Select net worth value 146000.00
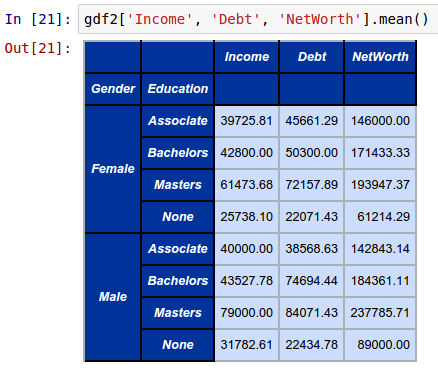 coord(380,121)
